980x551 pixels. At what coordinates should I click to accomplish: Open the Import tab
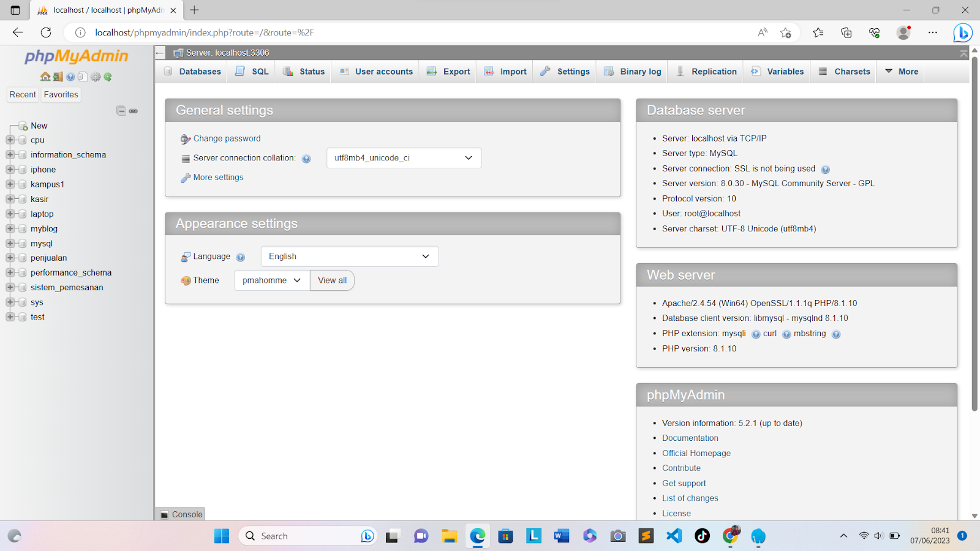[x=505, y=72]
